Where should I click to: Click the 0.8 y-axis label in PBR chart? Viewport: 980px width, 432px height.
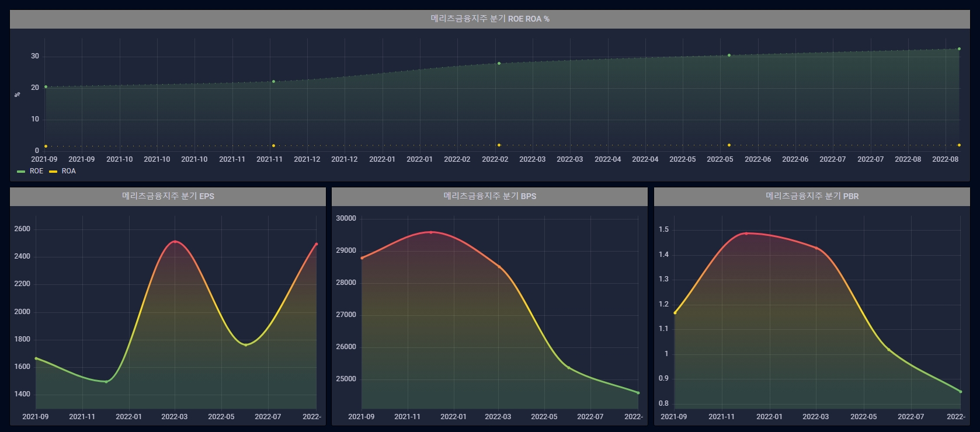[x=663, y=403]
